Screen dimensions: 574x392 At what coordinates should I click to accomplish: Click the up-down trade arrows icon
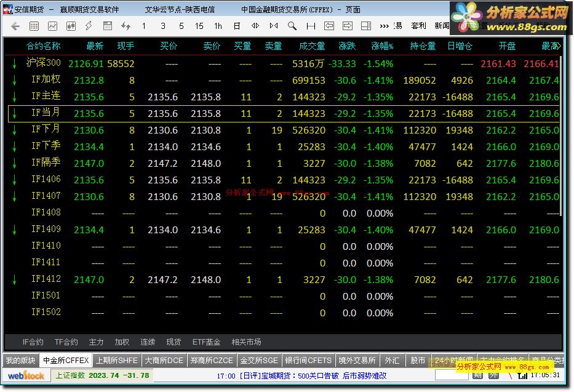click(126, 26)
